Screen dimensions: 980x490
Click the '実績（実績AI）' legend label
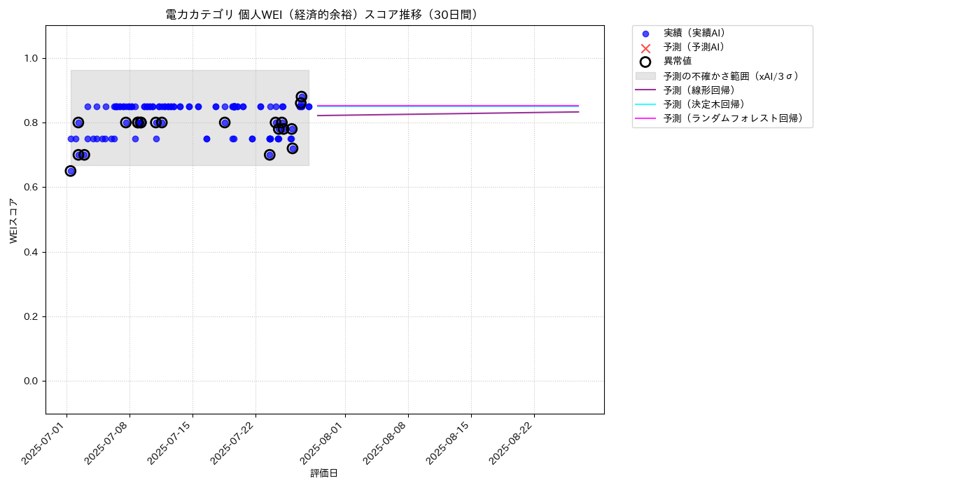pos(696,33)
